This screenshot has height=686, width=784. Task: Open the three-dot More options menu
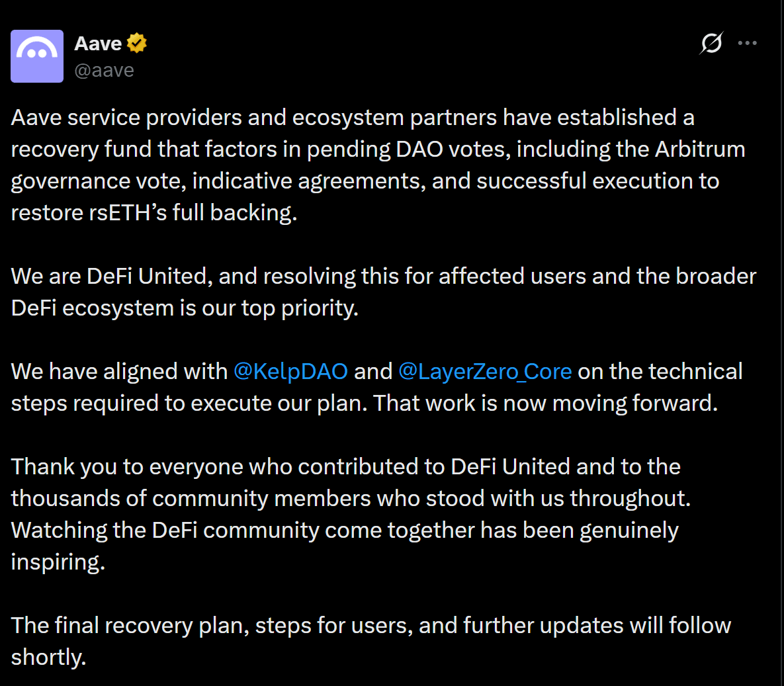tap(747, 44)
